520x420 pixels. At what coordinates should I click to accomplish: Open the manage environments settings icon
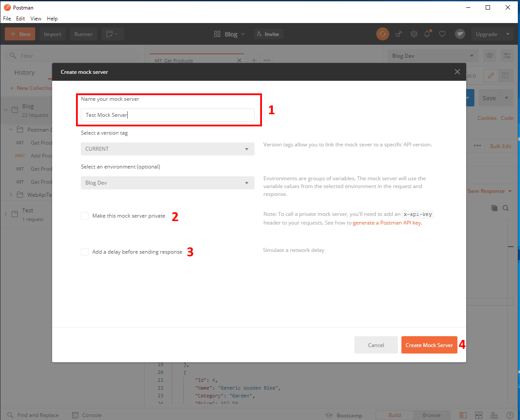pyautogui.click(x=507, y=56)
